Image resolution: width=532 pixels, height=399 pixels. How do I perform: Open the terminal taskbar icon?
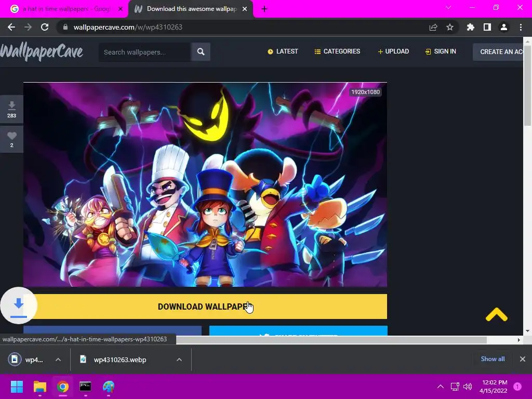point(85,387)
